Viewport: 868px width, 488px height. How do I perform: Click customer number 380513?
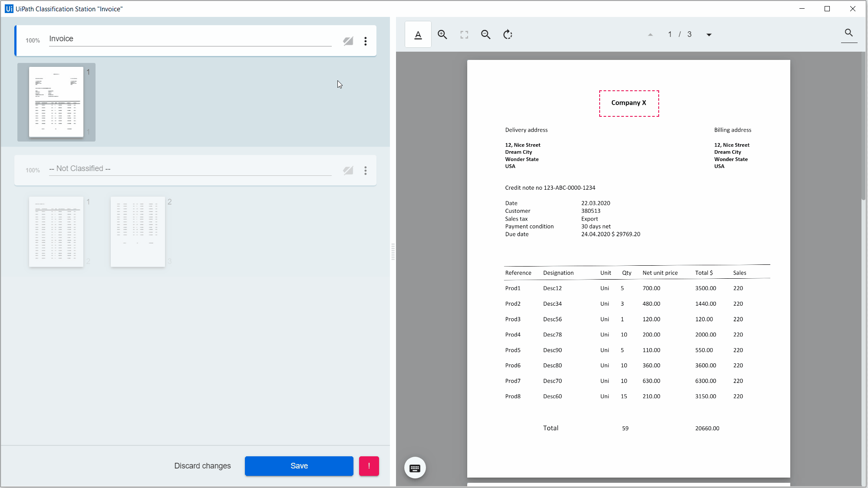click(591, 211)
